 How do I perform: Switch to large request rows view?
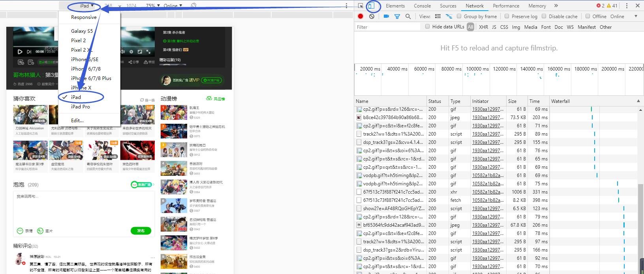click(x=438, y=17)
